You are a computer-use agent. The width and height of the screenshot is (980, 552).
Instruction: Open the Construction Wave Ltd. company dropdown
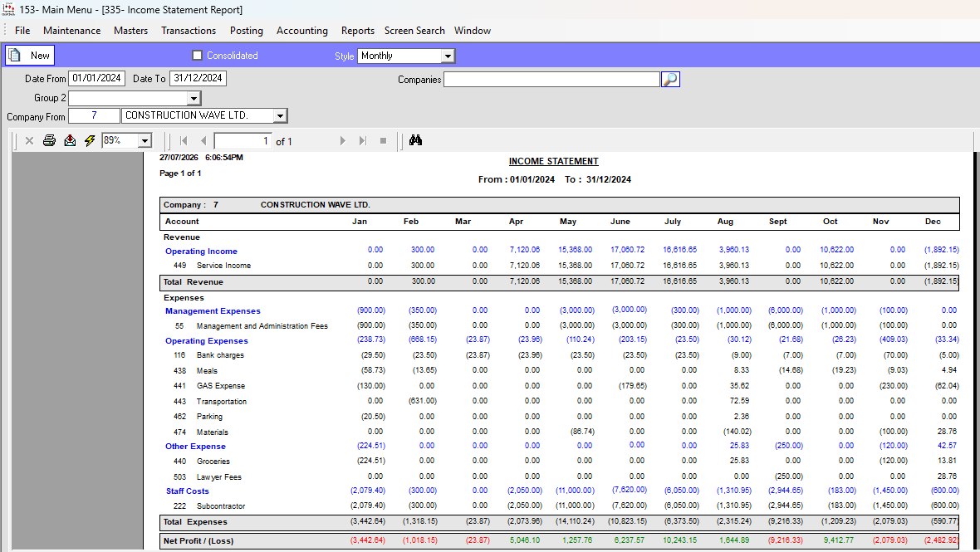coord(281,115)
